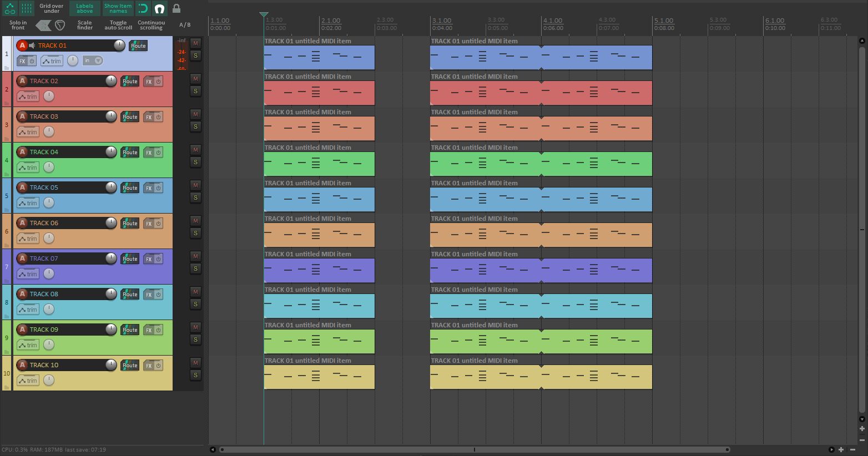Toggle envelope link icon in toolbar
This screenshot has height=456, width=868.
[x=10, y=8]
